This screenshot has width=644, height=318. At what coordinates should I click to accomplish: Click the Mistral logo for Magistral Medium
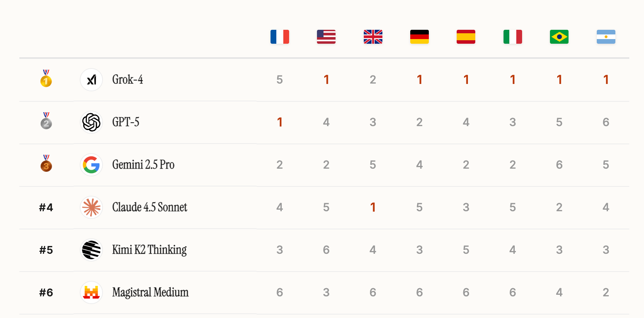point(91,292)
